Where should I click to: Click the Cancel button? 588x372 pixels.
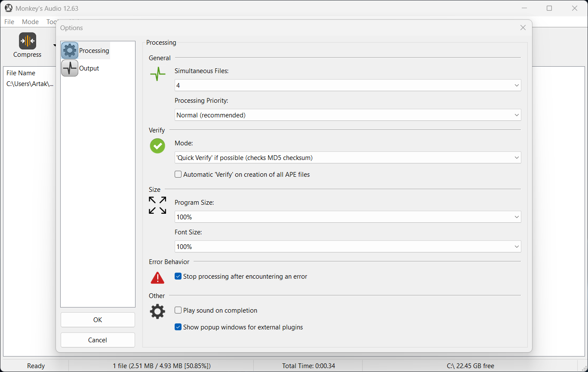tap(98, 340)
